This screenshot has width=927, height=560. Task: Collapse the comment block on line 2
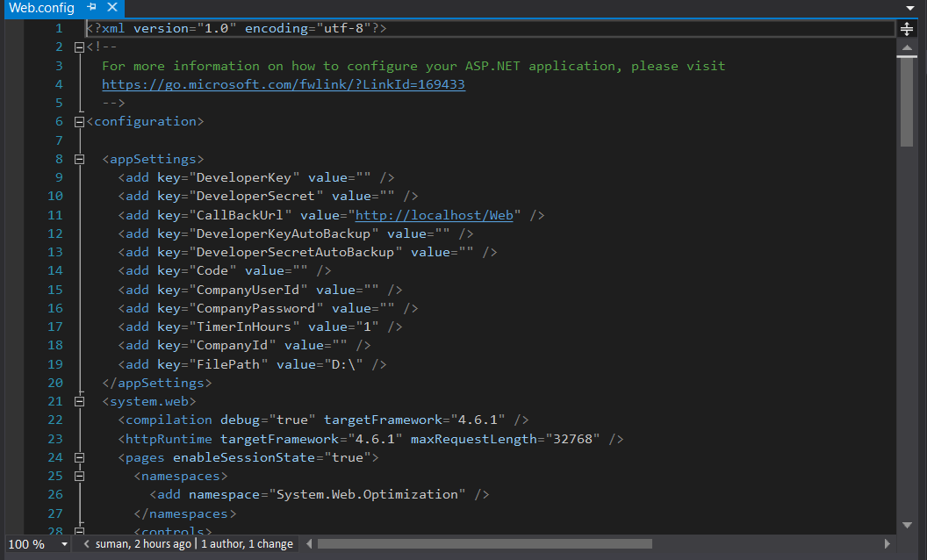[80, 47]
